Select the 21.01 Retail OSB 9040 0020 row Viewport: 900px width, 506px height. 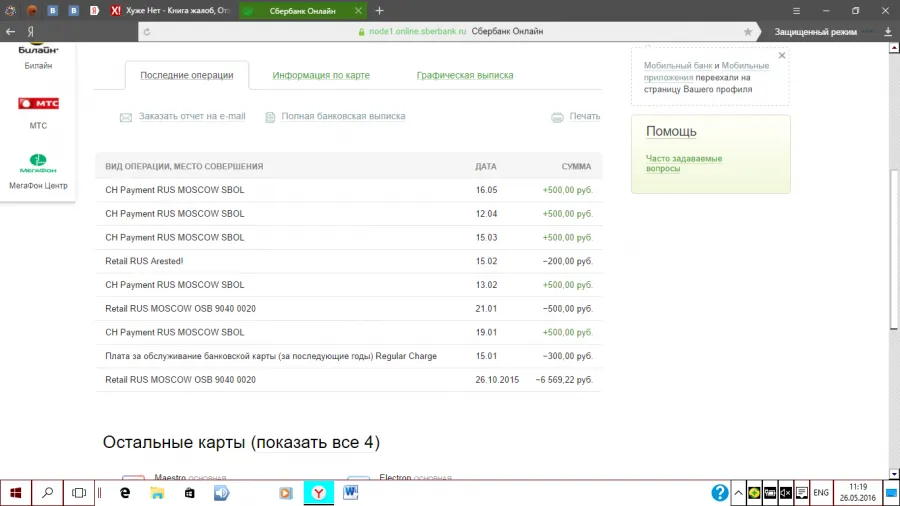348,309
